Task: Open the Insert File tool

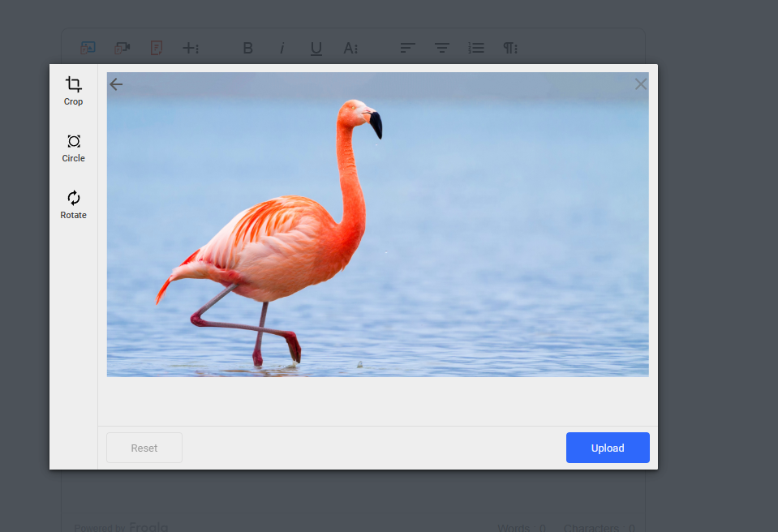Action: click(156, 48)
